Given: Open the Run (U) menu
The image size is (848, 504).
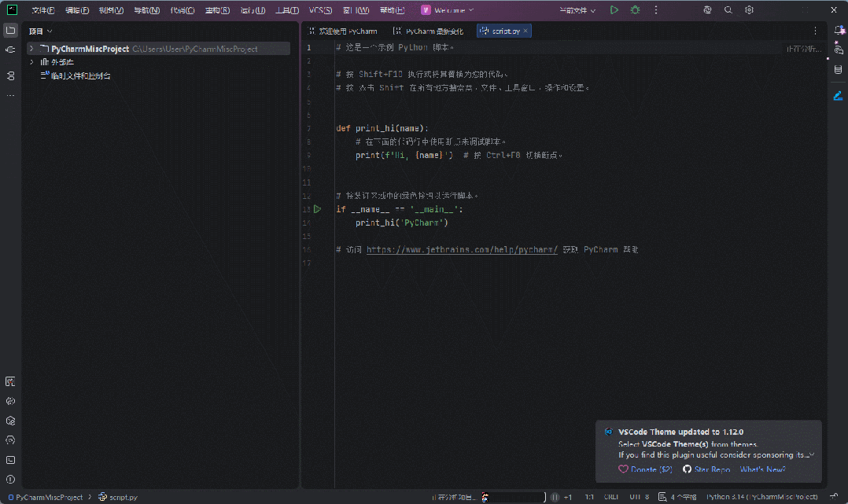Looking at the screenshot, I should 253,10.
